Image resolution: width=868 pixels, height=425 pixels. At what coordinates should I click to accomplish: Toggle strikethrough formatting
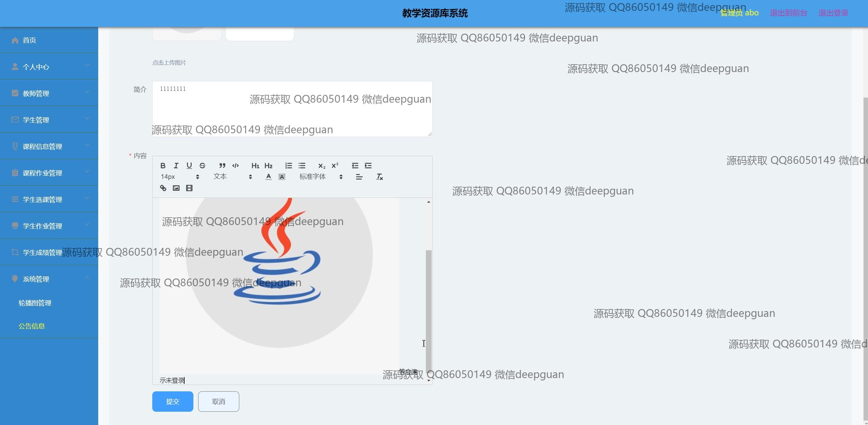tap(202, 166)
